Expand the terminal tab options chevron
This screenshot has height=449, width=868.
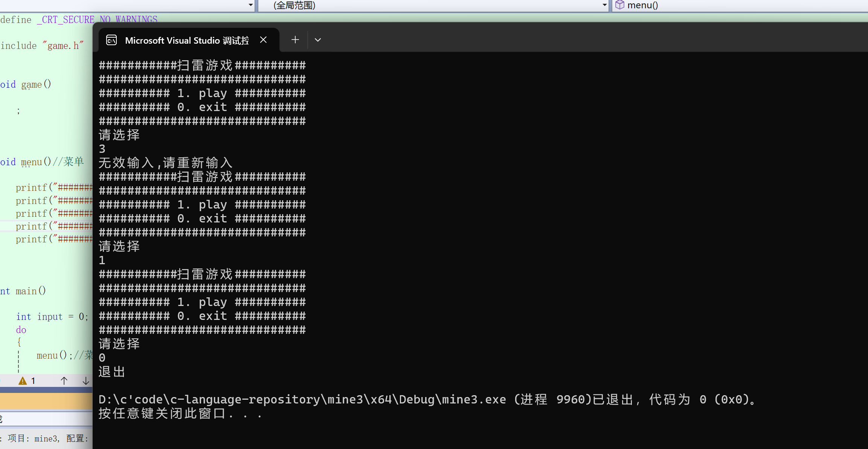coord(318,40)
